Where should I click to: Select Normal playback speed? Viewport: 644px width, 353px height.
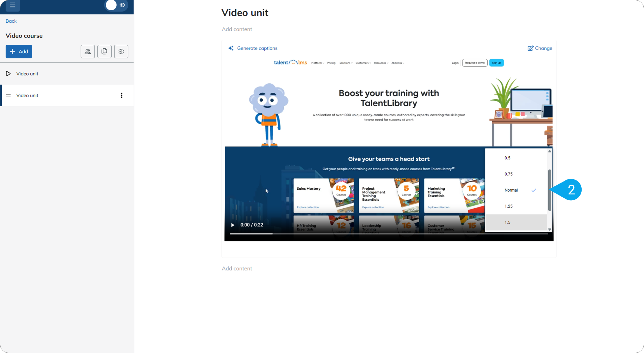(x=516, y=190)
